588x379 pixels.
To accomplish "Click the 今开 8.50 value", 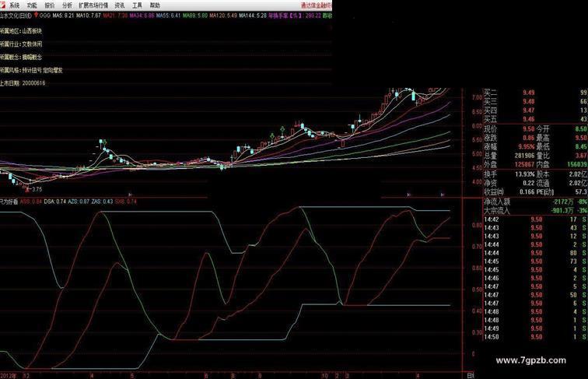I will (x=581, y=128).
